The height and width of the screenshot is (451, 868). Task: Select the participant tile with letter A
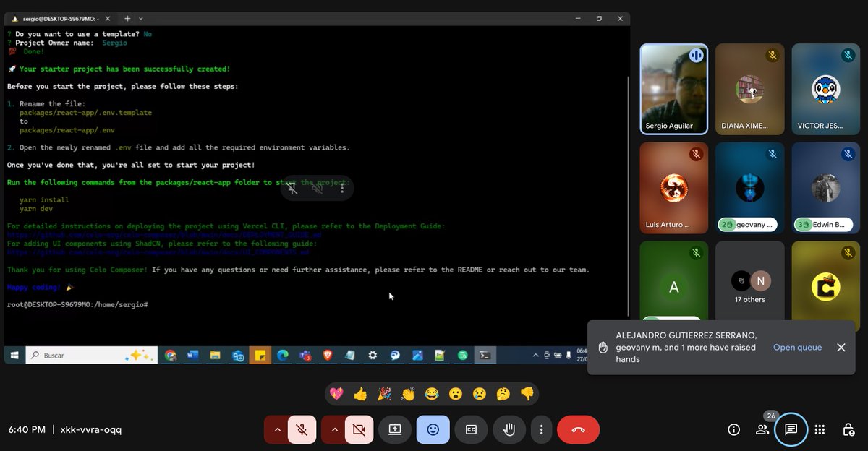[674, 281]
